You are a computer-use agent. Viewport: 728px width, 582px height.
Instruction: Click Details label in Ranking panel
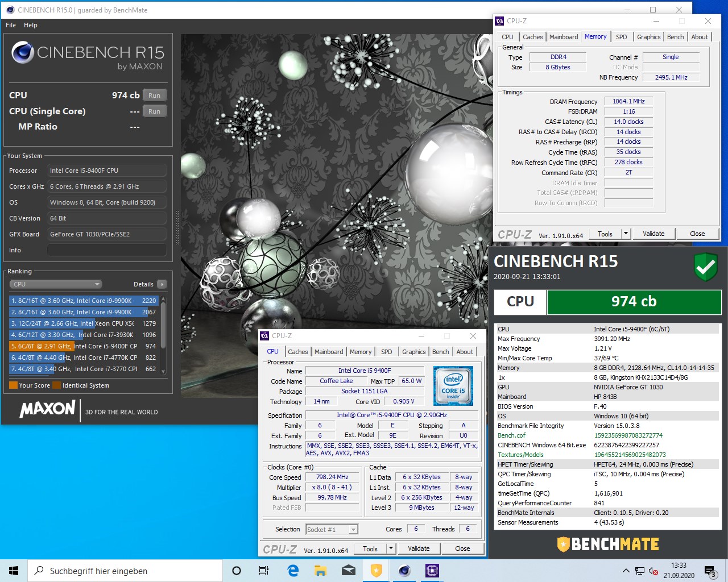click(143, 284)
